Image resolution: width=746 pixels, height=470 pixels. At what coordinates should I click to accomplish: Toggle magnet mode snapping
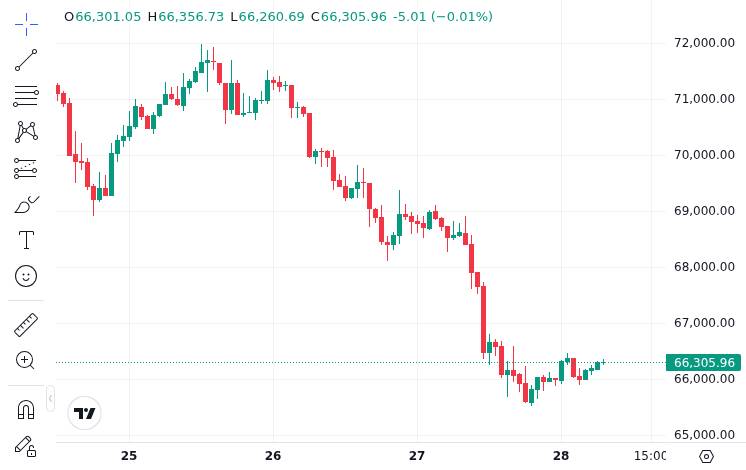[x=26, y=409]
